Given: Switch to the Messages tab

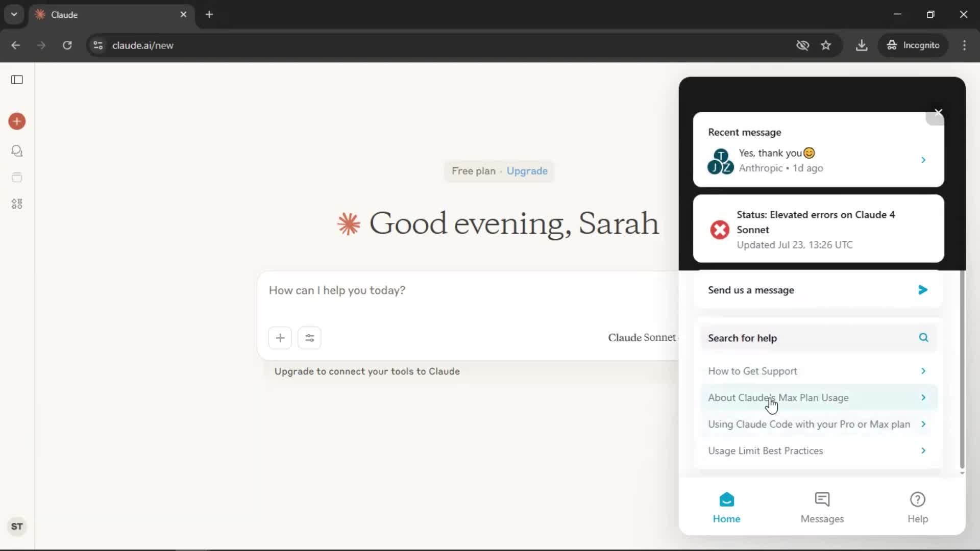Looking at the screenshot, I should (x=822, y=508).
